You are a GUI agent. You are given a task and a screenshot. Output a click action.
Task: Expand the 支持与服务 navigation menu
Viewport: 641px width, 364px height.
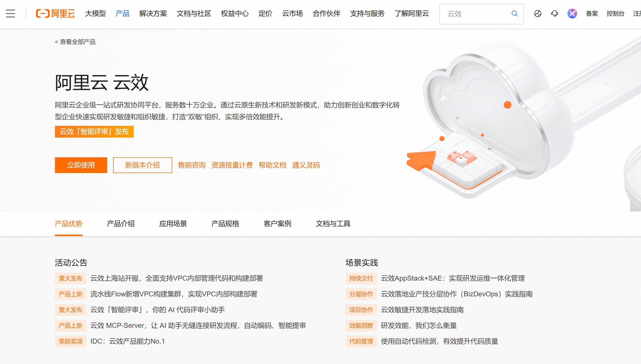point(367,14)
